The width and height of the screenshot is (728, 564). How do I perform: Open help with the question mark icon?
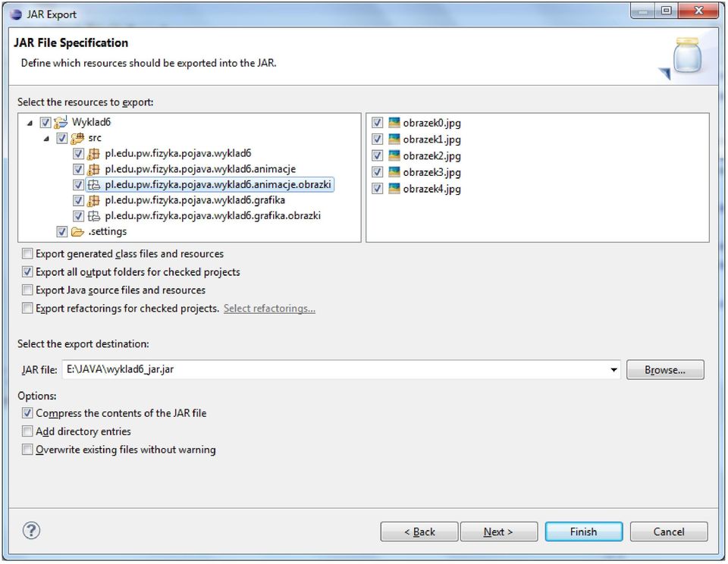click(x=31, y=531)
